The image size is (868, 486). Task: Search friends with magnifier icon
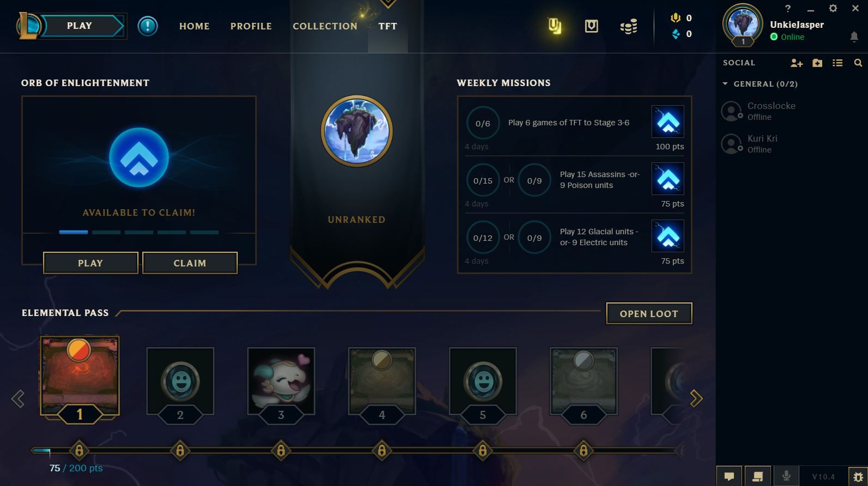(x=858, y=63)
